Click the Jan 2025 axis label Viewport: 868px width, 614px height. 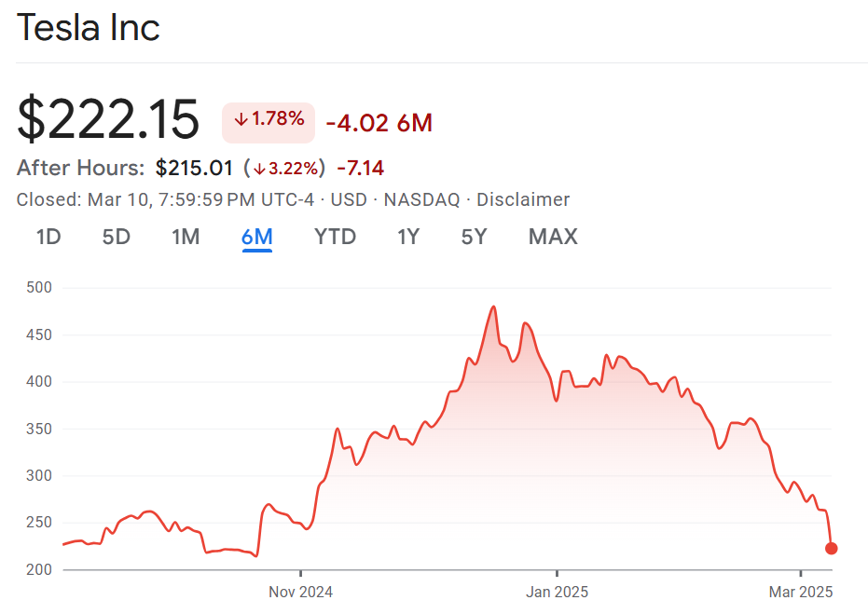click(x=557, y=592)
